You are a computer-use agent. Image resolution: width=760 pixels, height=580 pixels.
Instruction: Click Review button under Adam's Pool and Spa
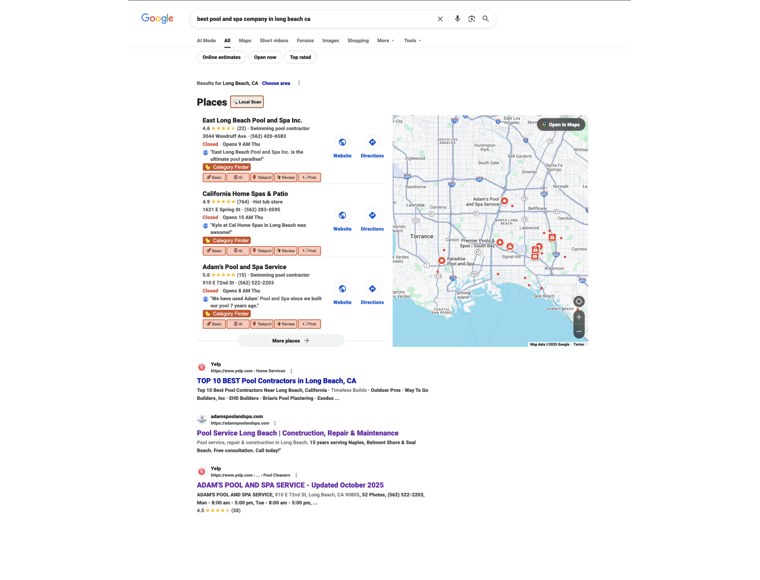tap(285, 324)
